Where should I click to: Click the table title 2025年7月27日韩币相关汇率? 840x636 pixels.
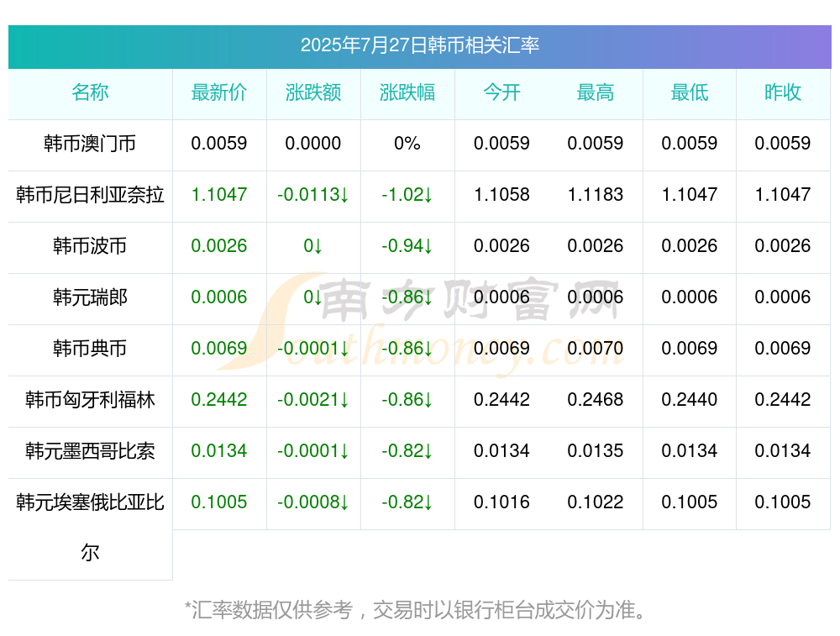coord(419,45)
